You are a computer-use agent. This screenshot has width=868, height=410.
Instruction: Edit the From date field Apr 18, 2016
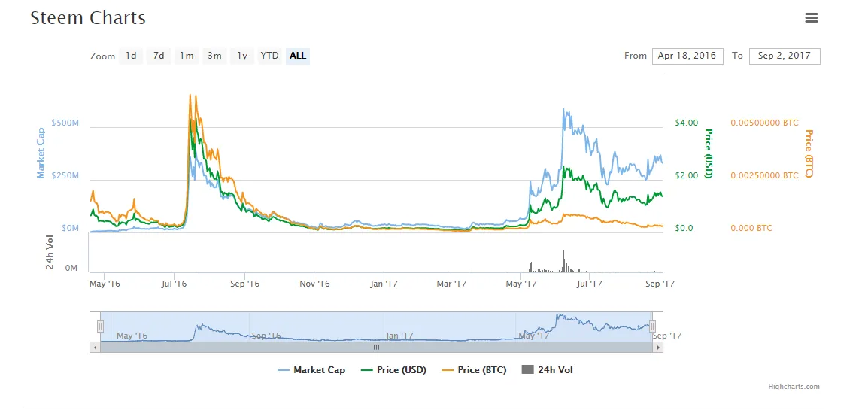coord(687,56)
